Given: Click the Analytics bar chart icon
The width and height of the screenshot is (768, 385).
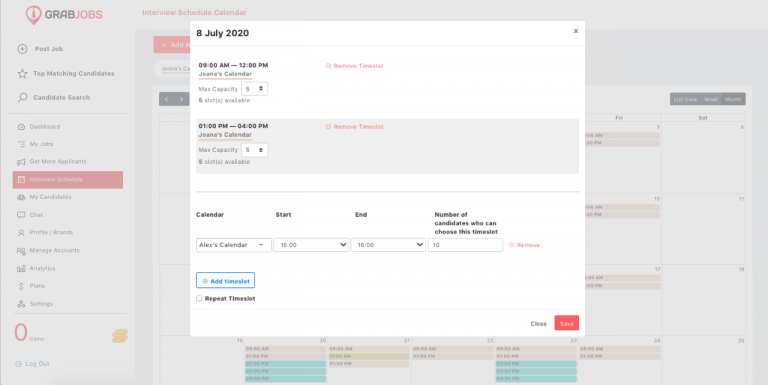Looking at the screenshot, I should [21, 268].
